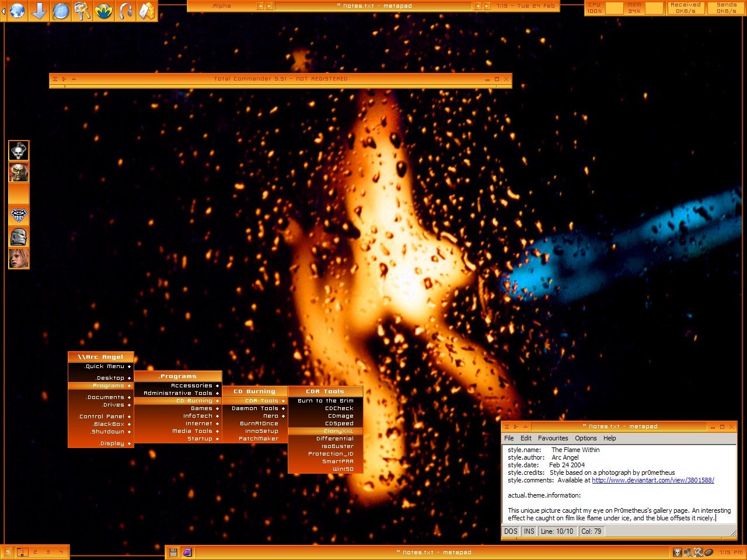The height and width of the screenshot is (560, 747).
Task: Open the Favourites menu in metapad
Action: [553, 438]
